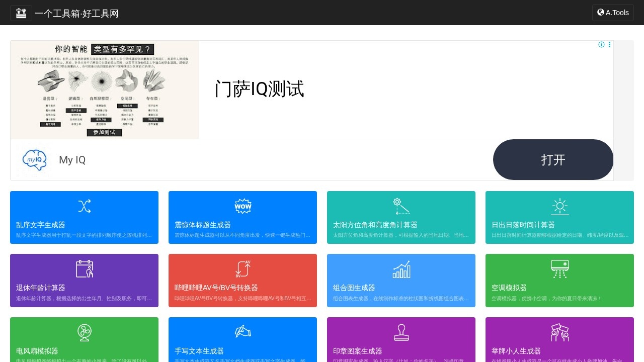
Task: Click the WOW icon on 震惊体标题生成器
Action: [x=243, y=206]
